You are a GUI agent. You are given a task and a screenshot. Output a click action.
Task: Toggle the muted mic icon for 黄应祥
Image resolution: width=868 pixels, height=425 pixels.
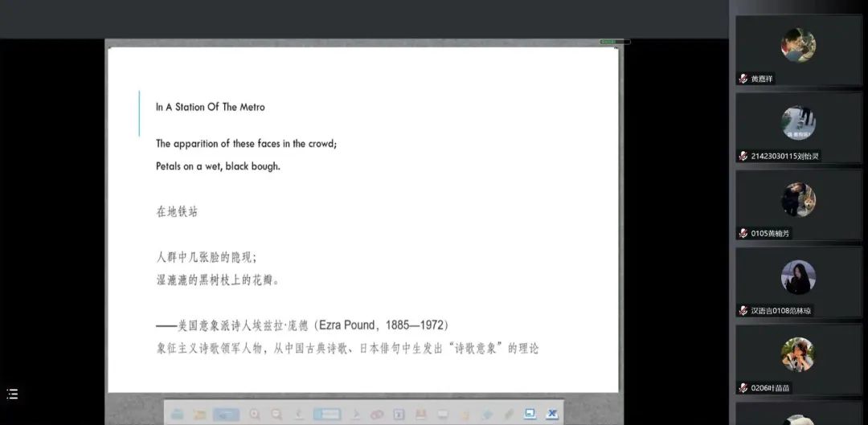(x=743, y=79)
